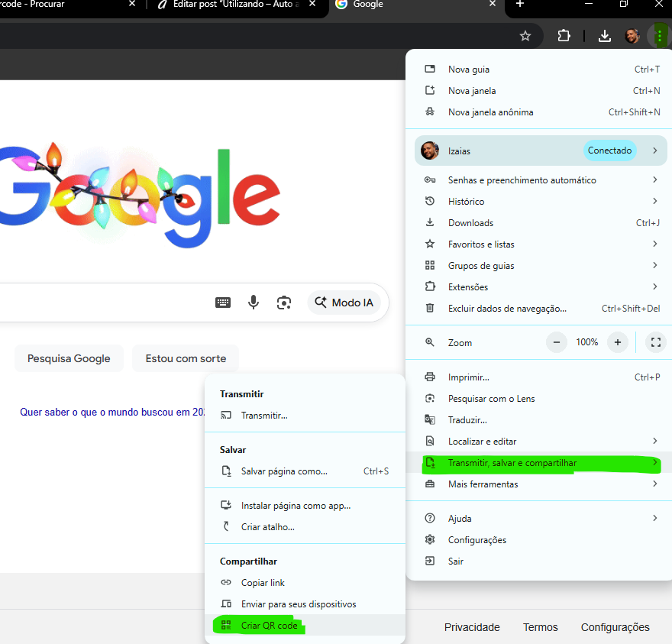The width and height of the screenshot is (672, 644).
Task: Open the Privacidade footer link
Action: (x=472, y=627)
